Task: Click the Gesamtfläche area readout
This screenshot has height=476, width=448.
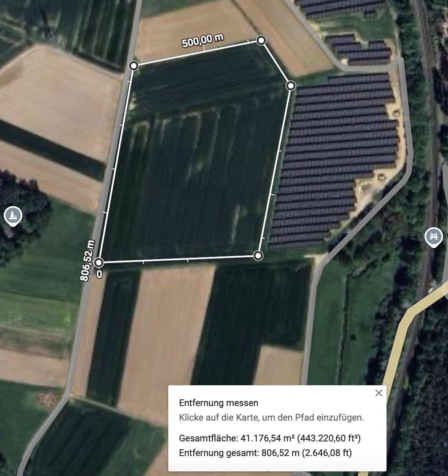Action: [x=270, y=438]
